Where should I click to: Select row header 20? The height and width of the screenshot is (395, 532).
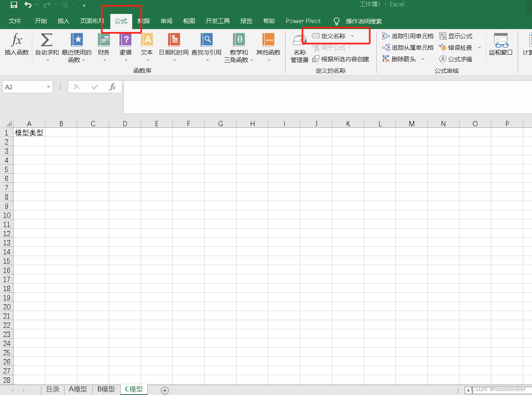point(6,307)
